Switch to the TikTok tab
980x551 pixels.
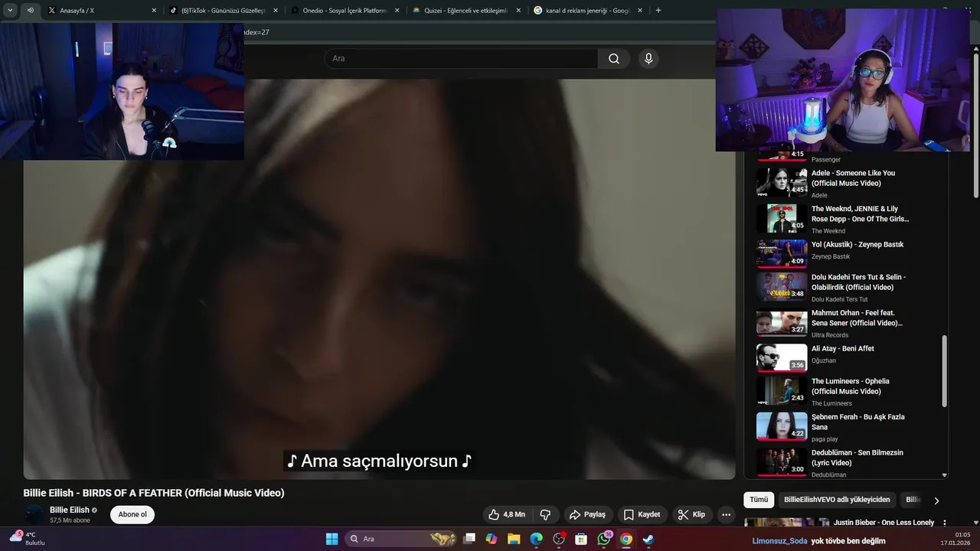coord(223,11)
